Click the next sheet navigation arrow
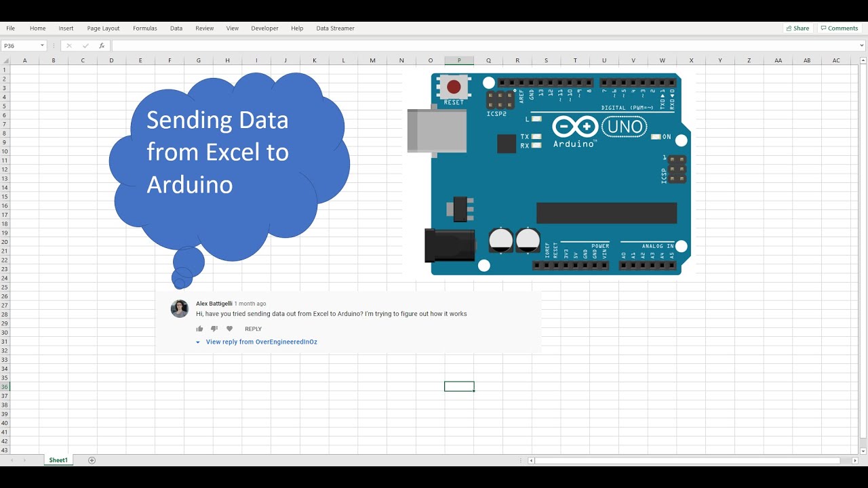The image size is (868, 488). (24, 460)
